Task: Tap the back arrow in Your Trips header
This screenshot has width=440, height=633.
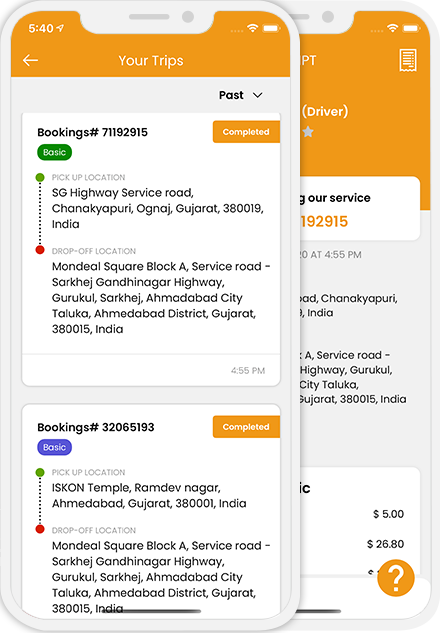Action: [30, 61]
